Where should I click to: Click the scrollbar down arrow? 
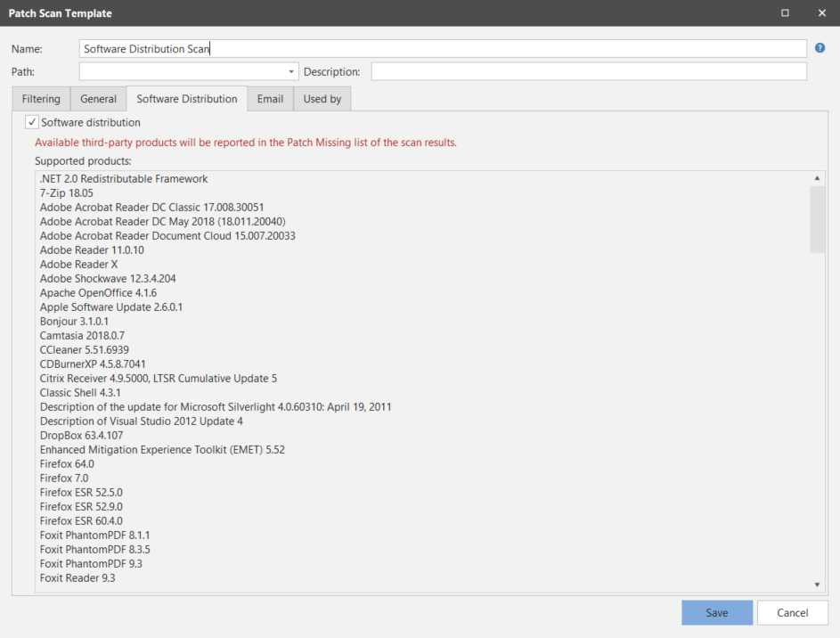[817, 585]
